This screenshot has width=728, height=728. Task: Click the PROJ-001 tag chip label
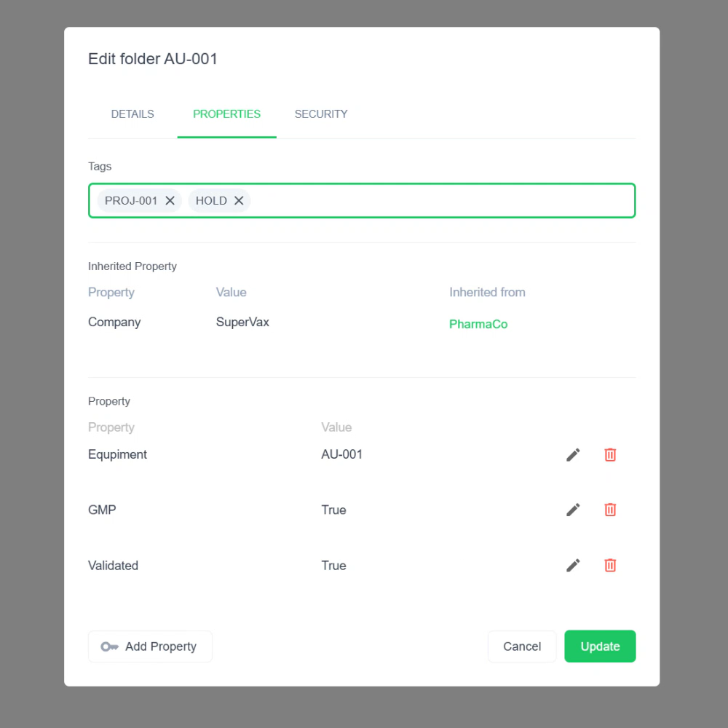point(131,201)
